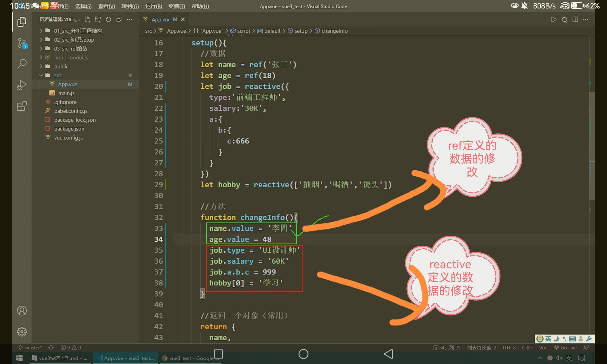Open main.js in the file tree
The width and height of the screenshot is (607, 364).
pyautogui.click(x=66, y=93)
